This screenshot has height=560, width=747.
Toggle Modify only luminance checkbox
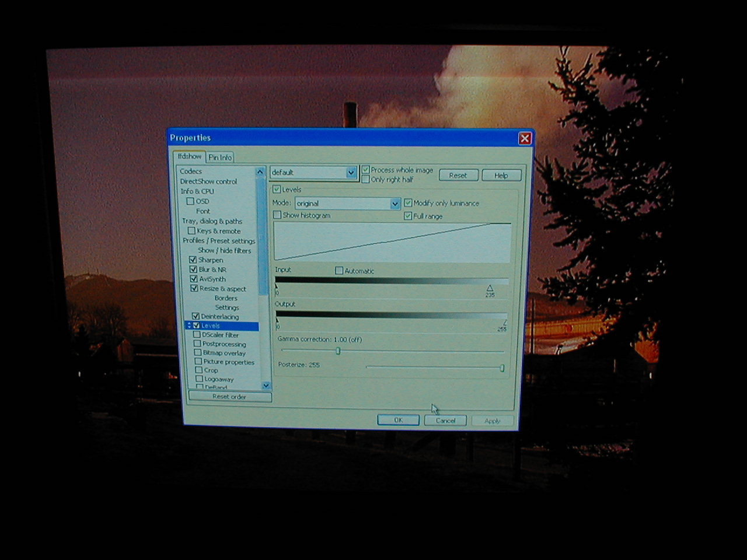click(408, 203)
